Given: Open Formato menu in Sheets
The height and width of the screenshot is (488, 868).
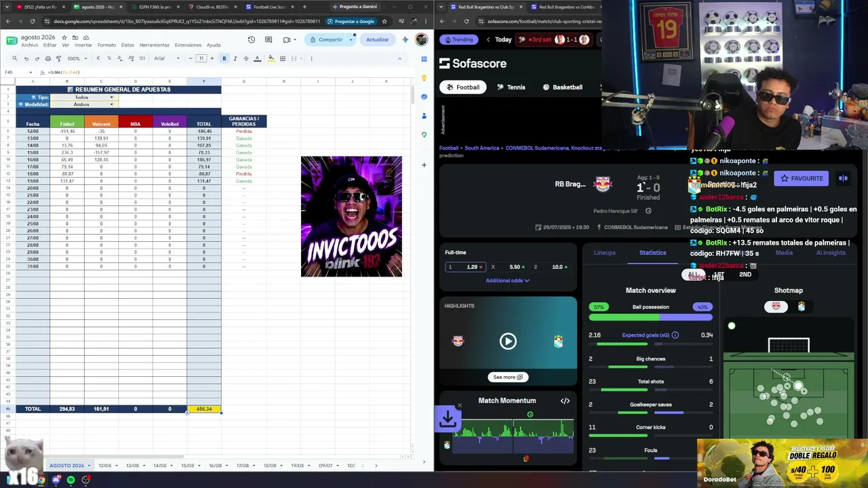Looking at the screenshot, I should pyautogui.click(x=106, y=45).
